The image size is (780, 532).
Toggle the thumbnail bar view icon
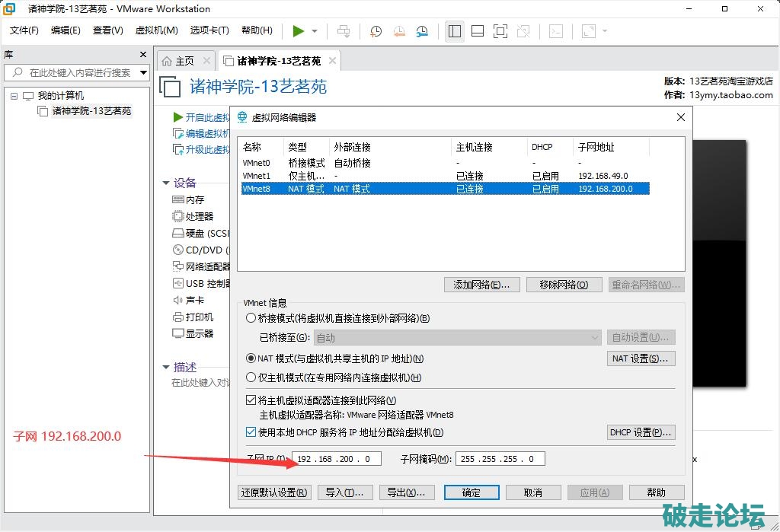478,31
